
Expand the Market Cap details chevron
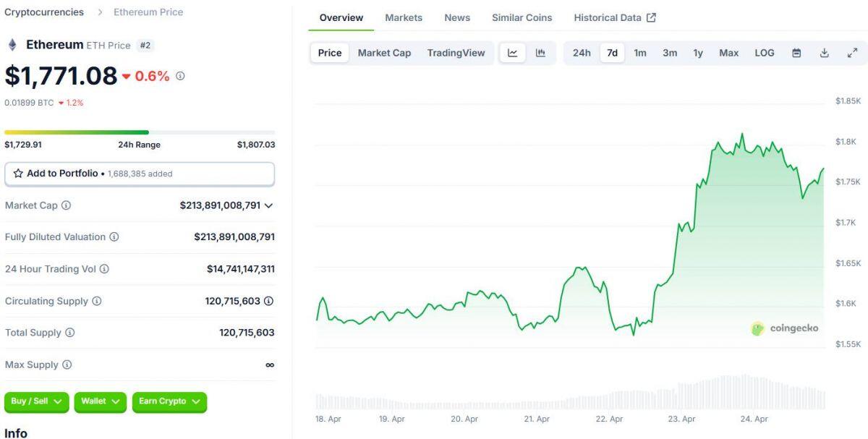[x=270, y=205]
